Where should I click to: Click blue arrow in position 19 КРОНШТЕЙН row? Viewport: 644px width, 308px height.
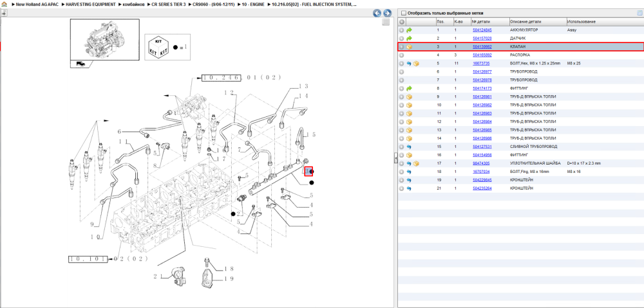(x=409, y=180)
